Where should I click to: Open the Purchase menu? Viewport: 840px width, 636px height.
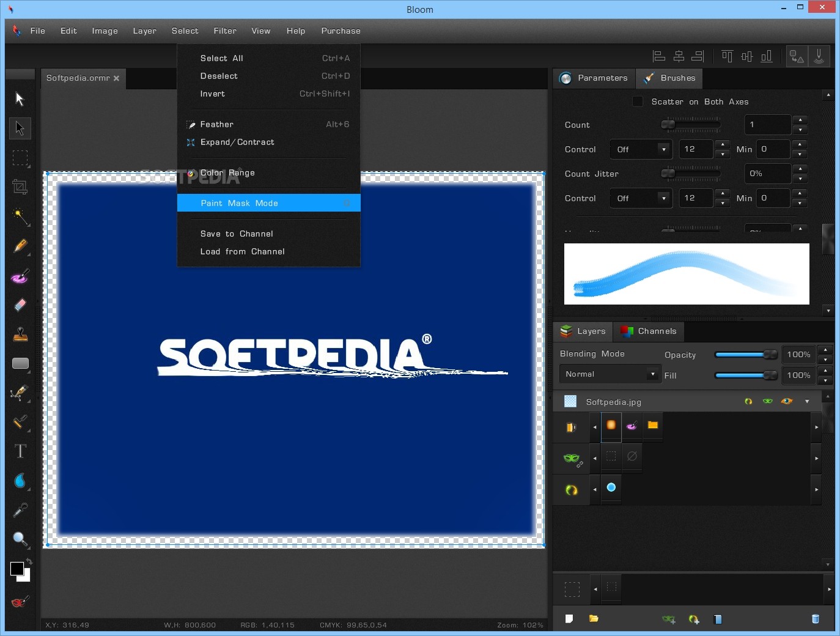[341, 31]
